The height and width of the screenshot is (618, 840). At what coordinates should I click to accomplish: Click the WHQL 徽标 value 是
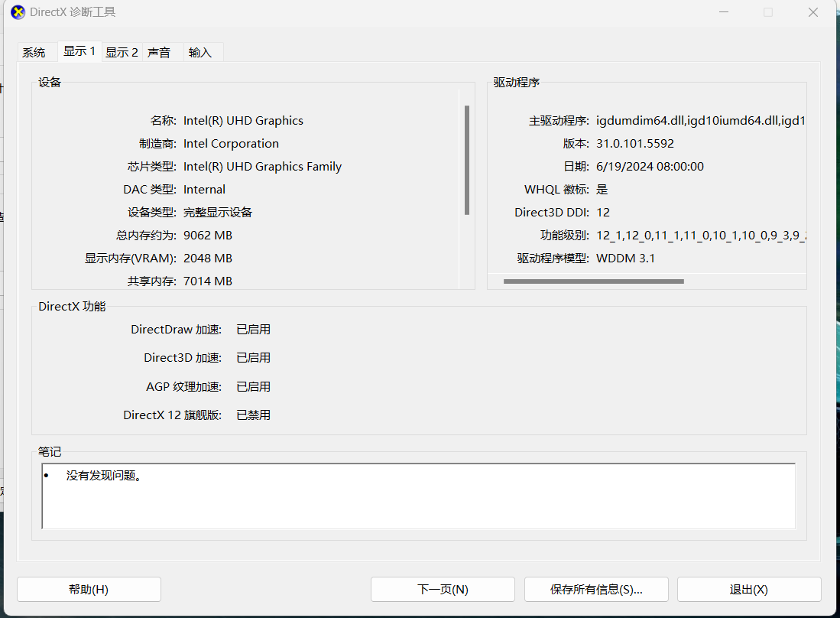pos(602,190)
